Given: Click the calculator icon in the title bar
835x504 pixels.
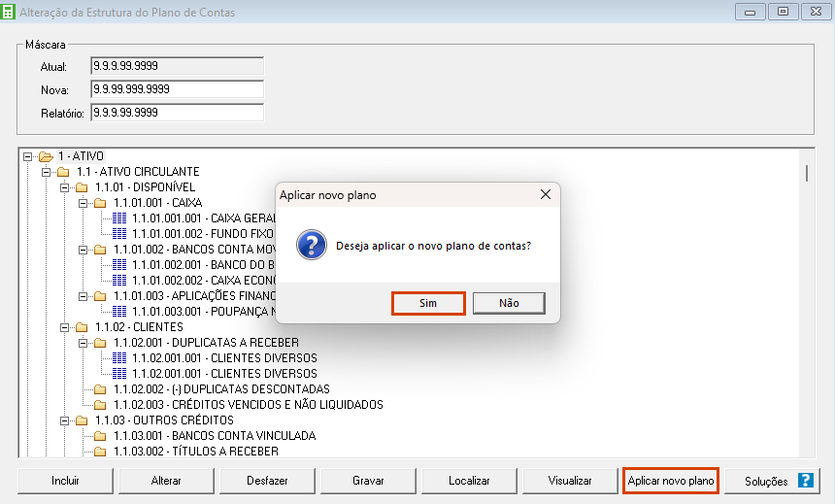Looking at the screenshot, I should pos(10,13).
